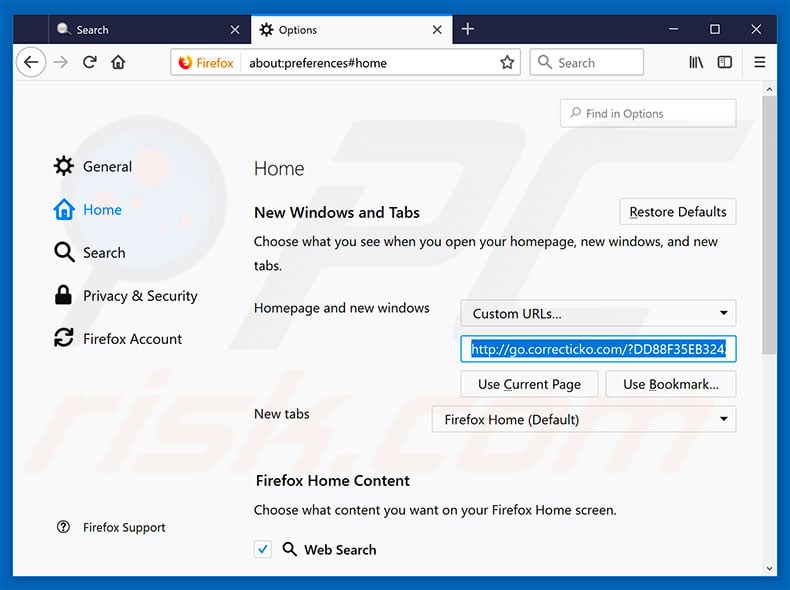Click the Search category magnifier icon
Image resolution: width=790 pixels, height=590 pixels.
pyautogui.click(x=64, y=252)
